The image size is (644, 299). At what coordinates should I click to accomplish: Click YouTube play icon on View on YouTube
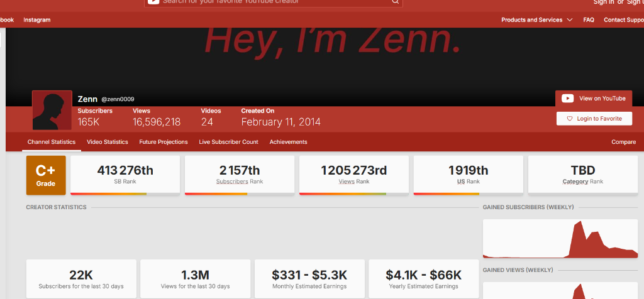(568, 99)
